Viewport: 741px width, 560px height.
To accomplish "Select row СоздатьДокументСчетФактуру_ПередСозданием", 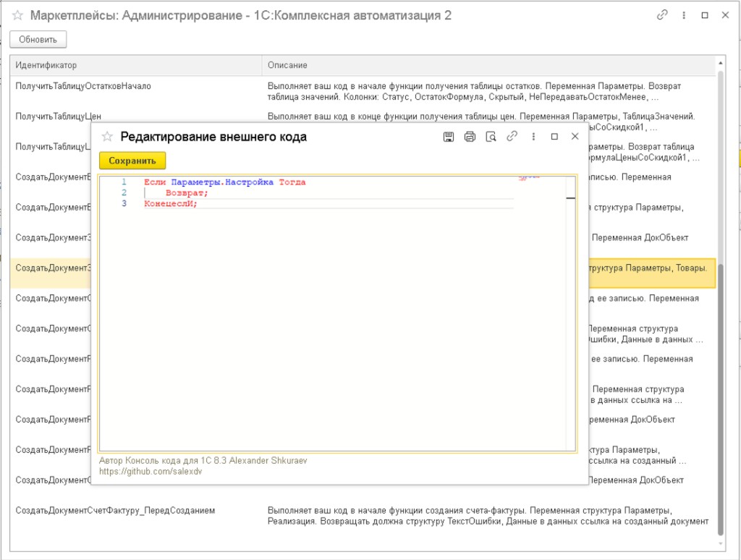I will pos(363,516).
